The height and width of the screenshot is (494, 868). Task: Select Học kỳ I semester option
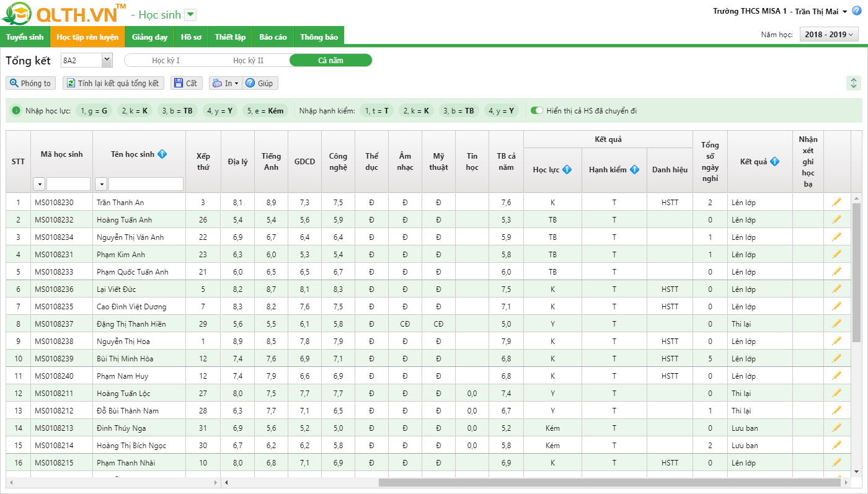(x=166, y=60)
